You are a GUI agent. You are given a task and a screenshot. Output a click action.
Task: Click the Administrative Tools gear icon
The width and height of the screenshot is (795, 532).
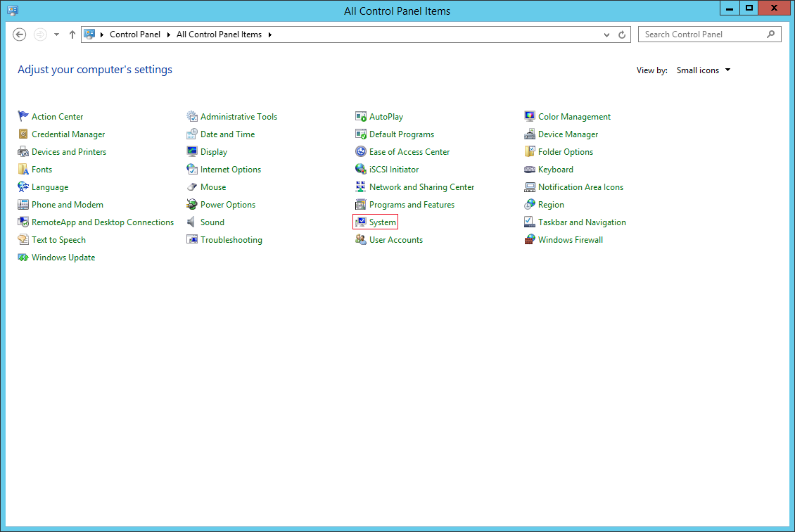[x=191, y=116]
